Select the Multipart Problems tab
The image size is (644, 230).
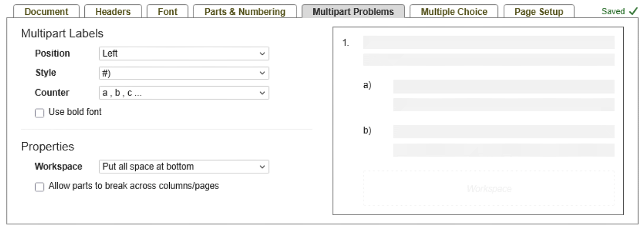click(353, 11)
